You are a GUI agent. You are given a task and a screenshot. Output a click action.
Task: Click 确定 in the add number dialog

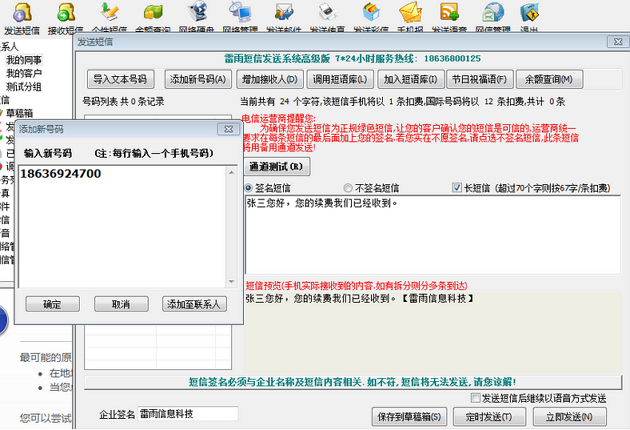tap(52, 304)
